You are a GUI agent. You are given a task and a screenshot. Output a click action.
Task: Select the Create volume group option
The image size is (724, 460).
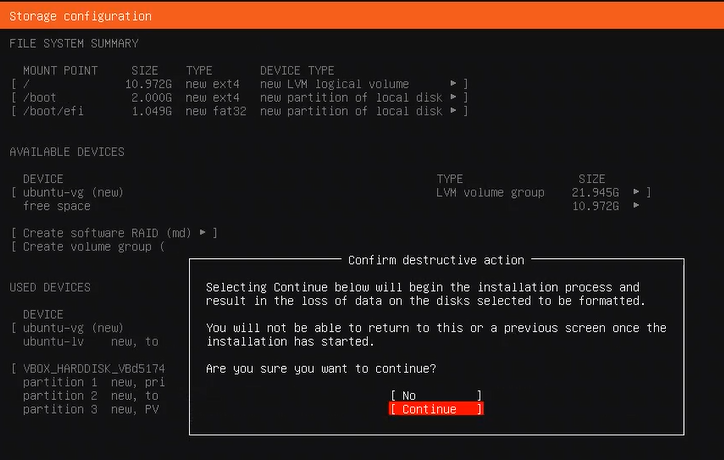click(x=90, y=247)
